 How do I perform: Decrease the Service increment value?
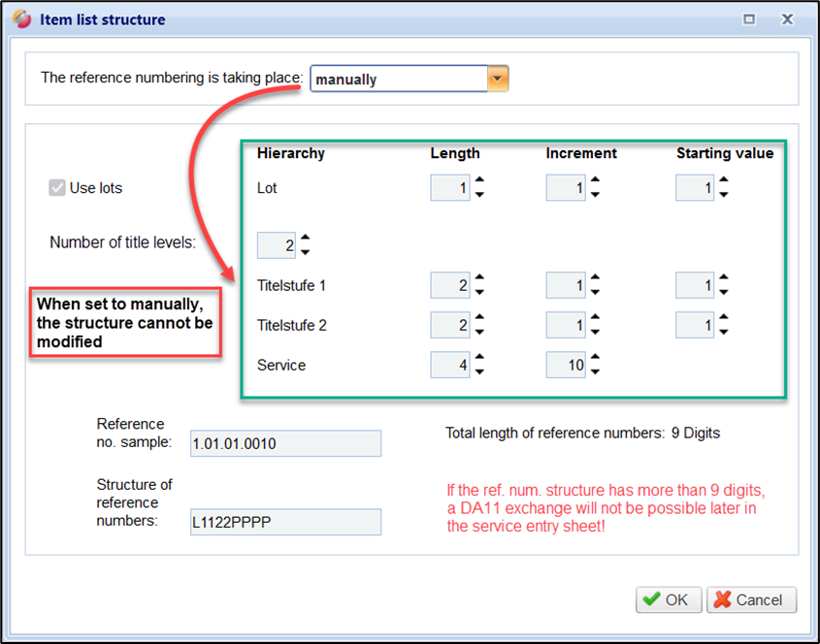(595, 372)
